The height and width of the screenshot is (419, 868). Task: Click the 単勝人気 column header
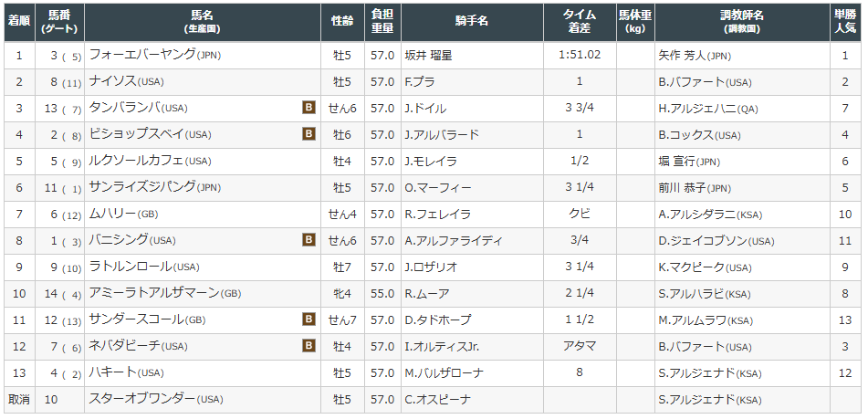[x=845, y=22]
